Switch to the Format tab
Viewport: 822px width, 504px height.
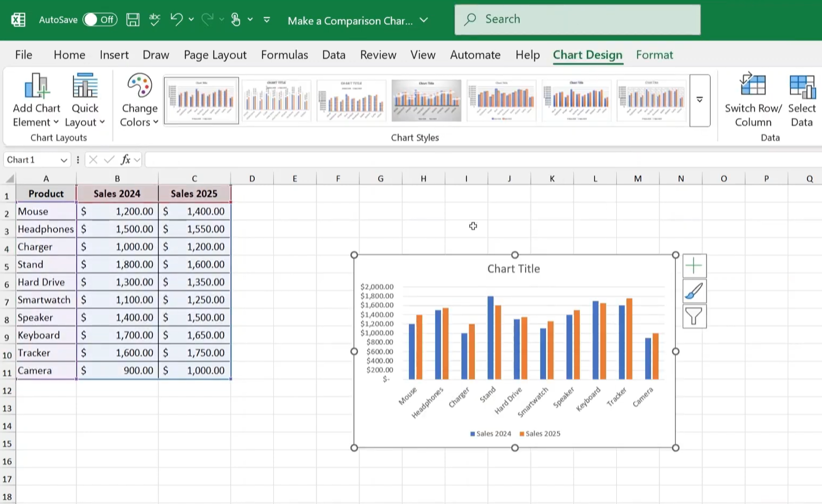coord(655,55)
